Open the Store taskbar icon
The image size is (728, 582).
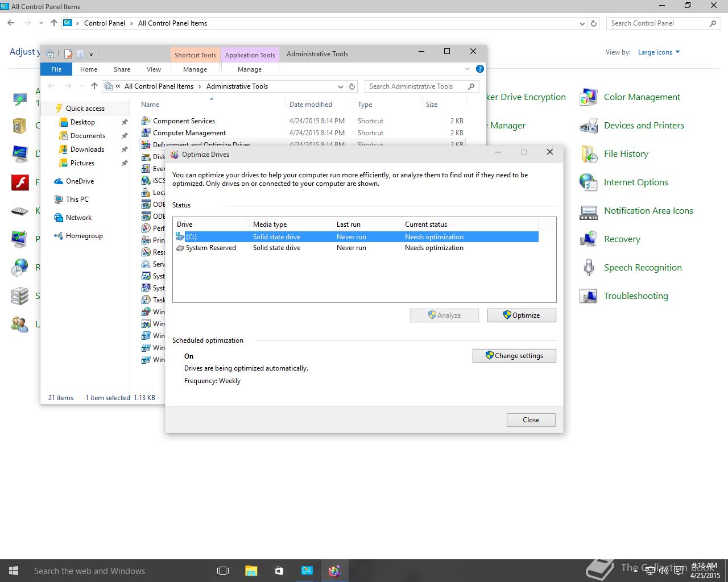click(279, 571)
